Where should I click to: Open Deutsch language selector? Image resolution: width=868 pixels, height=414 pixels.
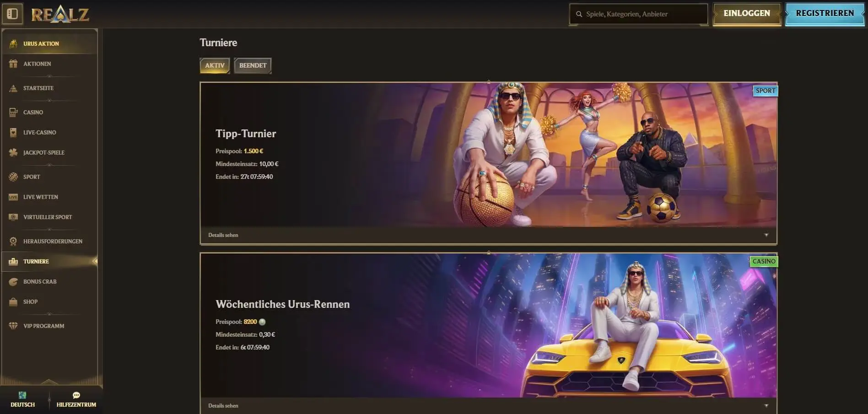pyautogui.click(x=22, y=400)
